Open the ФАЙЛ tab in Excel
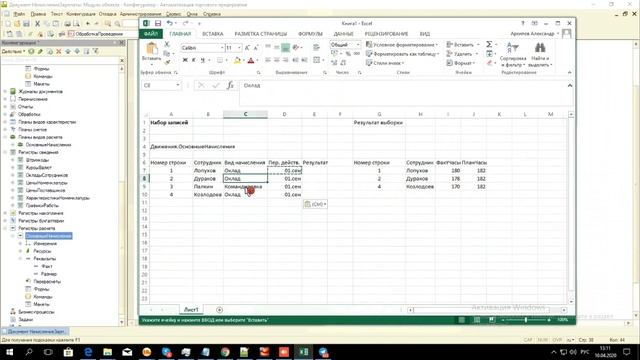This screenshot has height=360, width=640. tap(151, 33)
